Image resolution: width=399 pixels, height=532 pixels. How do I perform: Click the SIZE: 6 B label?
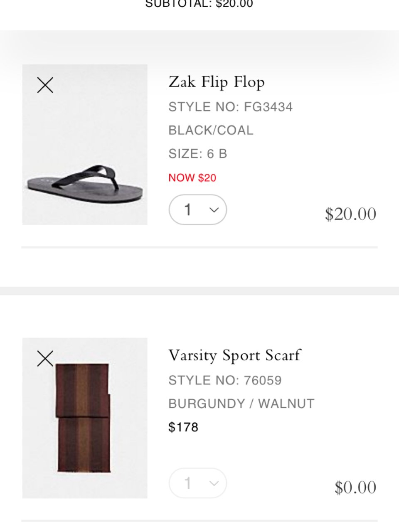[198, 154]
